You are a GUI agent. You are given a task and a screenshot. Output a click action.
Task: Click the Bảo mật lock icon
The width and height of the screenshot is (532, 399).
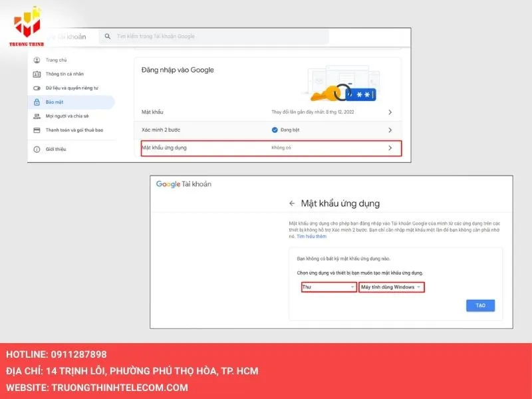(37, 102)
